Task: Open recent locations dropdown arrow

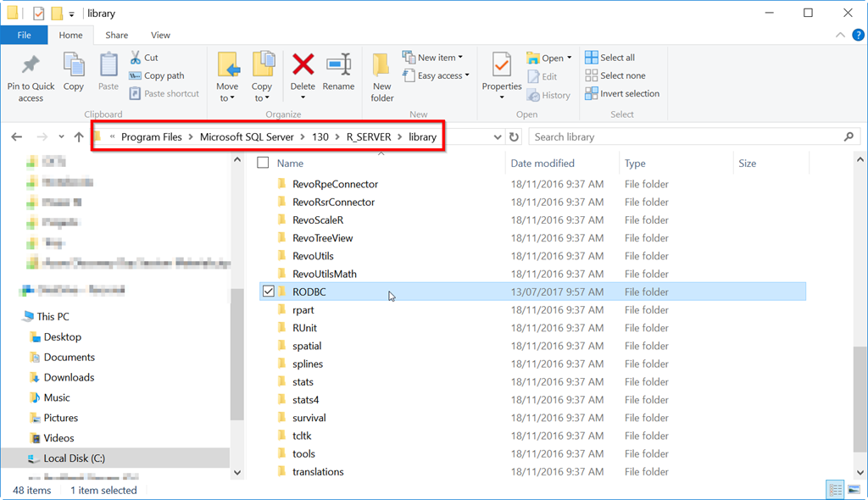Action: (x=61, y=136)
